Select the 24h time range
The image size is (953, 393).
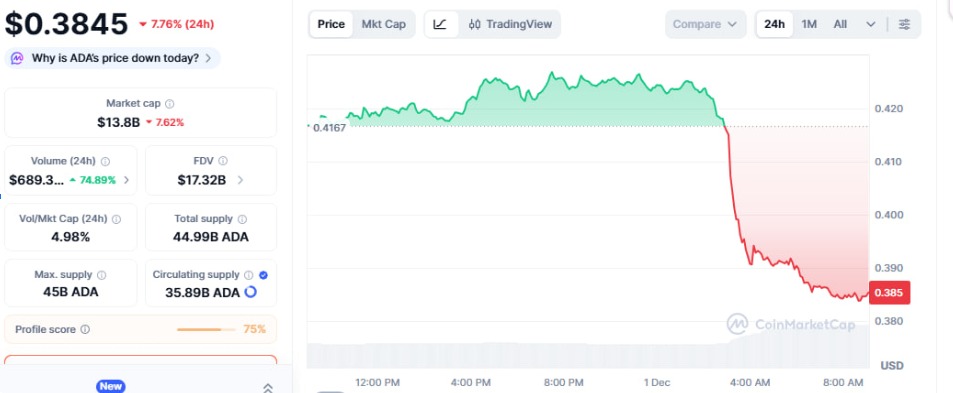coord(774,24)
